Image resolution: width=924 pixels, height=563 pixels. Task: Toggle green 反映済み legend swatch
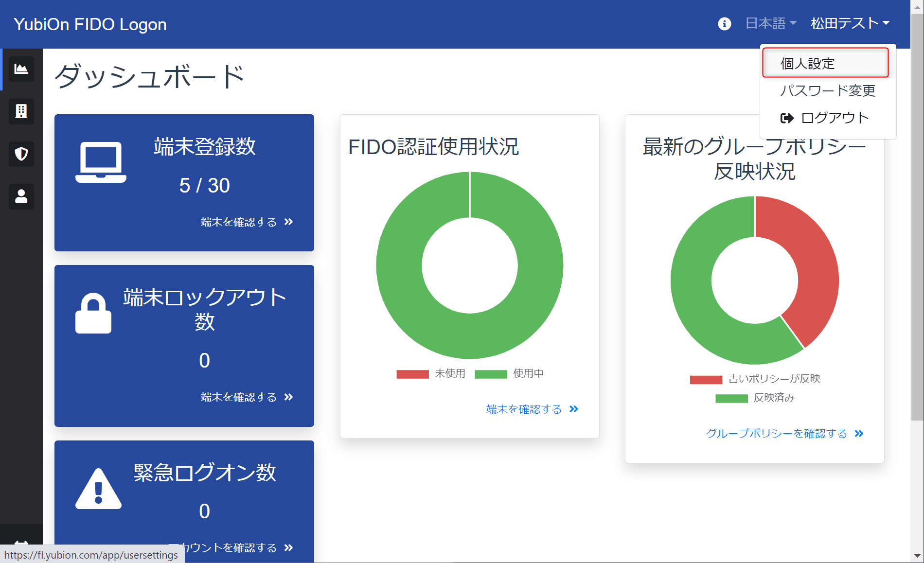point(731,399)
